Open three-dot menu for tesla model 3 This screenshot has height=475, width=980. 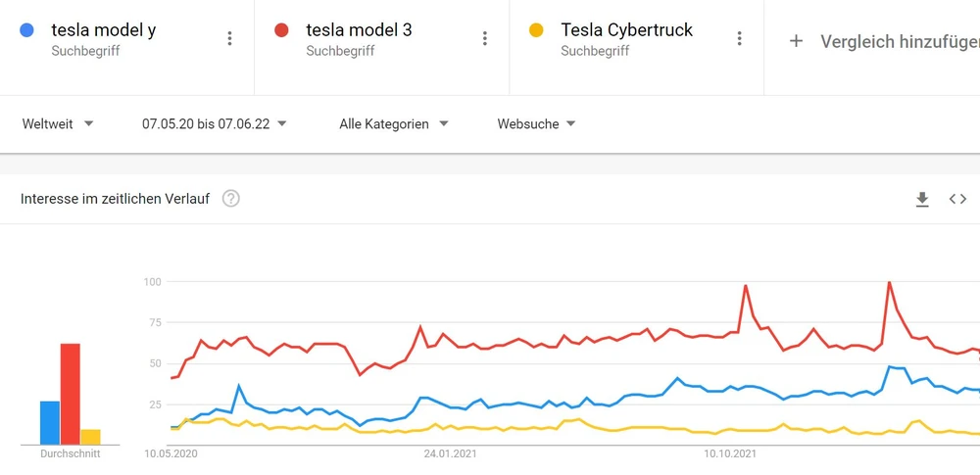(x=484, y=39)
